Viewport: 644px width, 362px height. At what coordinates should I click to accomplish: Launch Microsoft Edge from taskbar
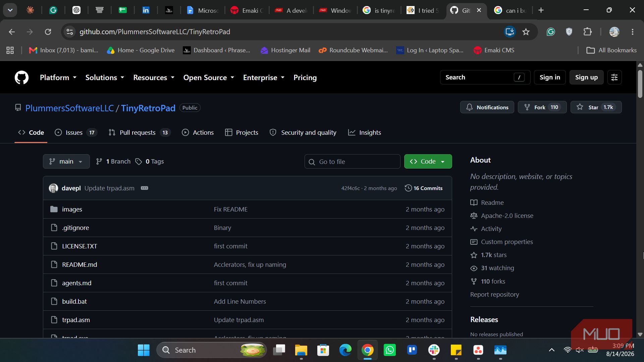(345, 350)
